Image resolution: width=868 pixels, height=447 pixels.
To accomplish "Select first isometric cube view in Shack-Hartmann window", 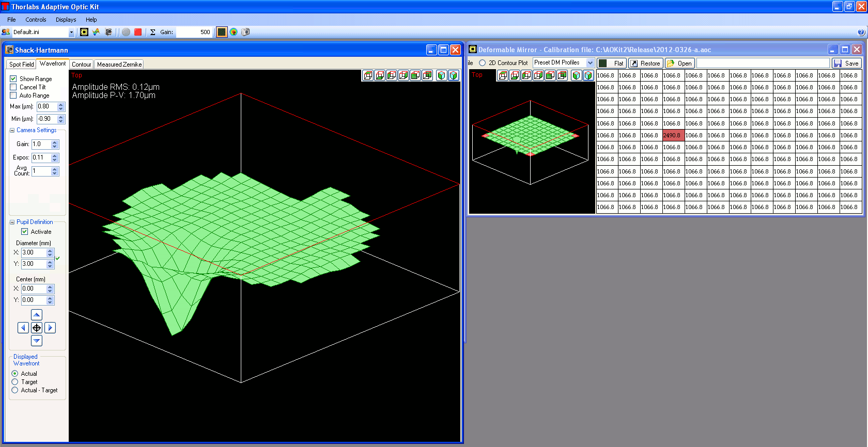I will tap(442, 75).
